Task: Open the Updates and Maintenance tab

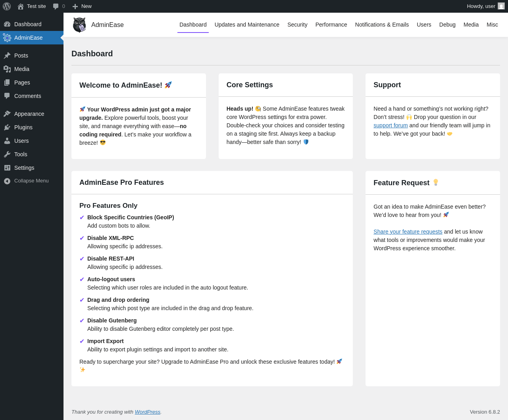Action: (247, 25)
